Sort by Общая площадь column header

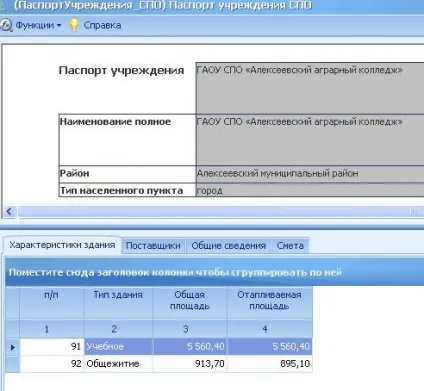pyautogui.click(x=189, y=303)
